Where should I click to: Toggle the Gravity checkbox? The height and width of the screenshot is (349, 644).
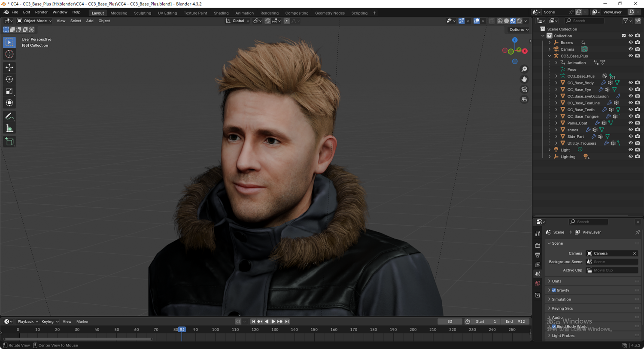[x=554, y=290]
